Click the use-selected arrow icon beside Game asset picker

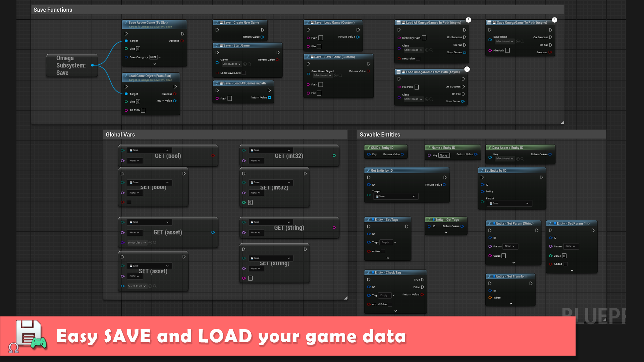(x=245, y=64)
